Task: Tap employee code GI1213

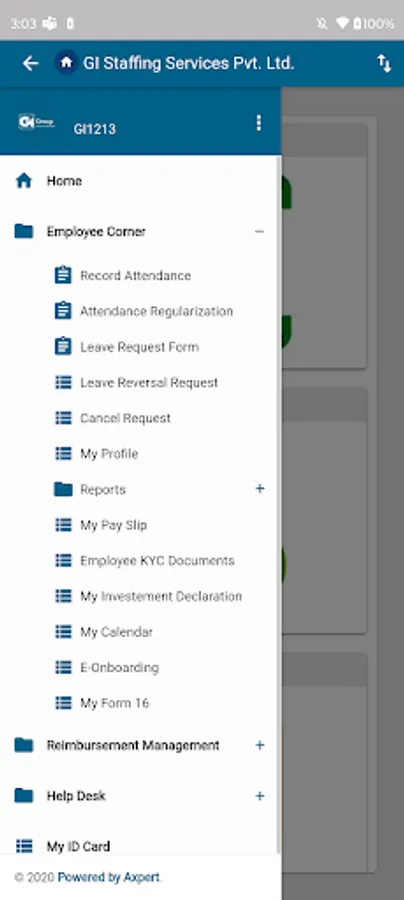Action: (x=95, y=129)
